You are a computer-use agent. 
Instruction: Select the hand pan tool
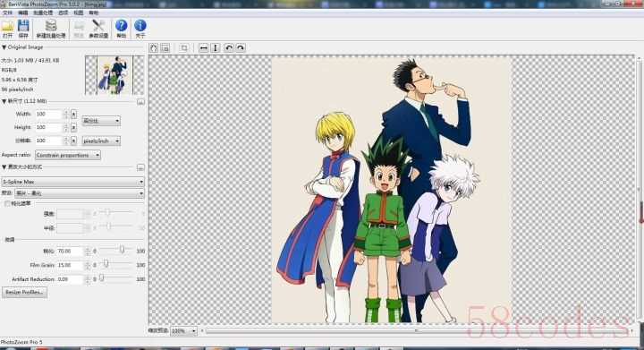(x=154, y=48)
